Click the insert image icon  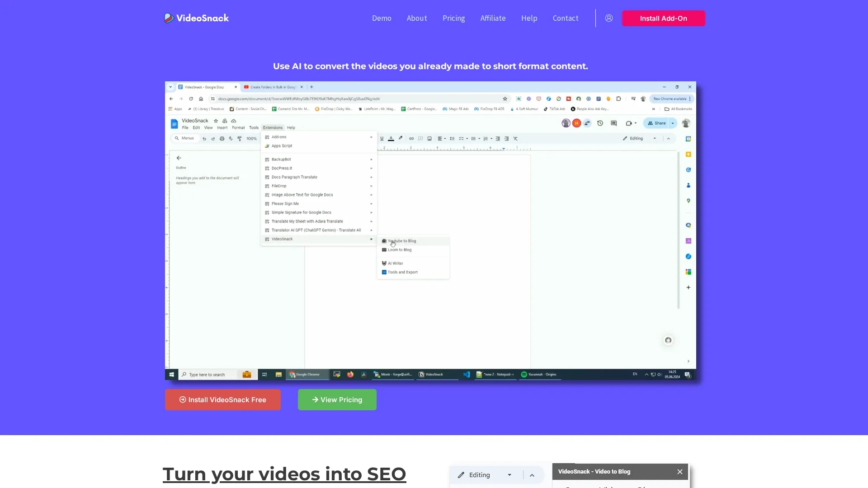click(429, 139)
